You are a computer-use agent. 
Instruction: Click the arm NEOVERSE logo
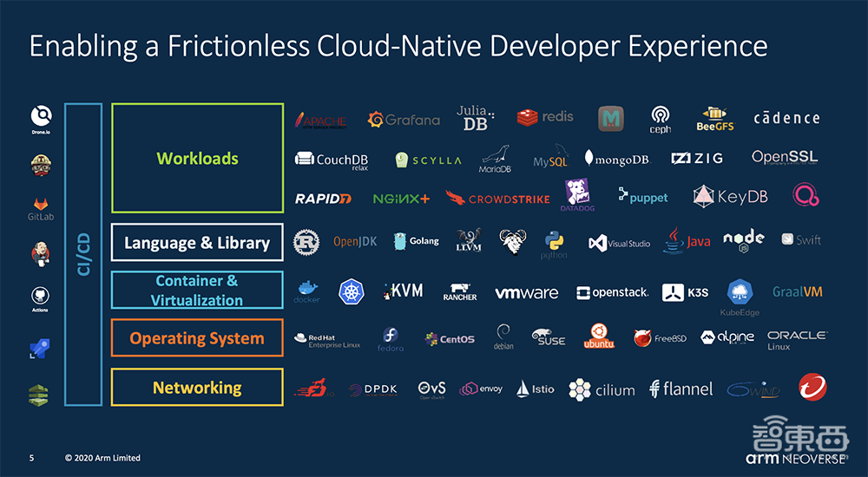coord(794,457)
